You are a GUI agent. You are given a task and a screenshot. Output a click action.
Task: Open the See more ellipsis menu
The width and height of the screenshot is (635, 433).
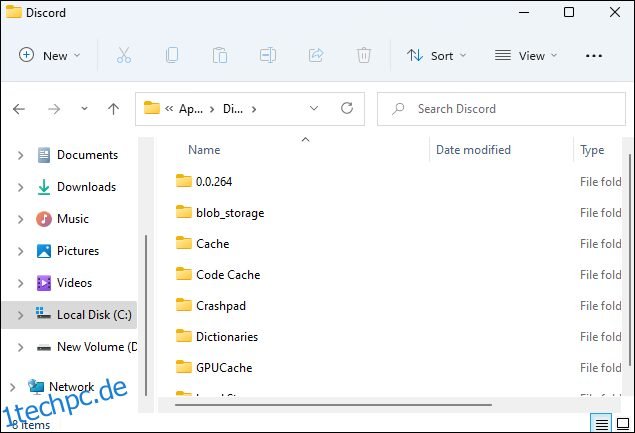pyautogui.click(x=594, y=56)
